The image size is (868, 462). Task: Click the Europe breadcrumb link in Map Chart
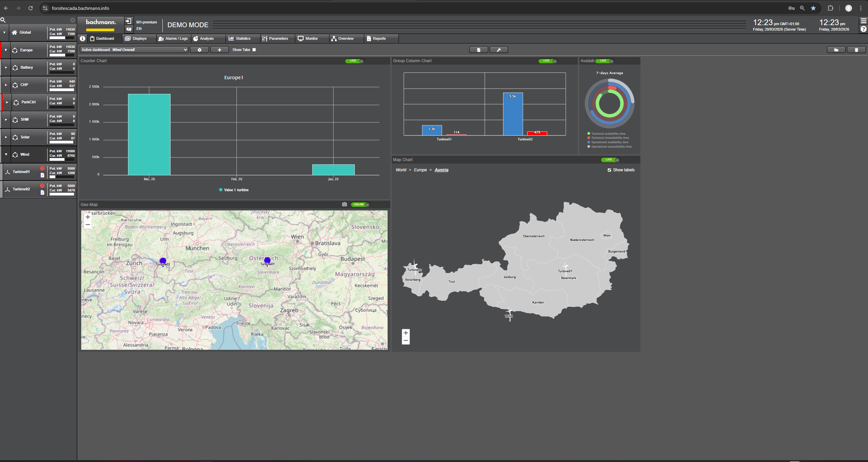[420, 170]
